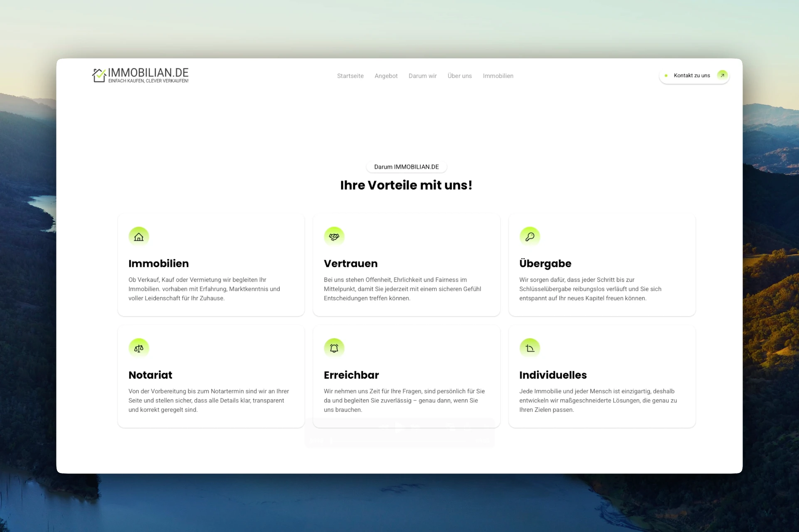Click the green icon on the Individuelles card
This screenshot has width=799, height=532.
(530, 347)
